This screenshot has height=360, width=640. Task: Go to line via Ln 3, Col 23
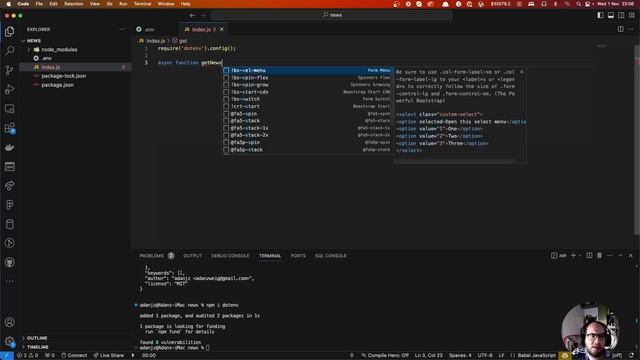429,356
